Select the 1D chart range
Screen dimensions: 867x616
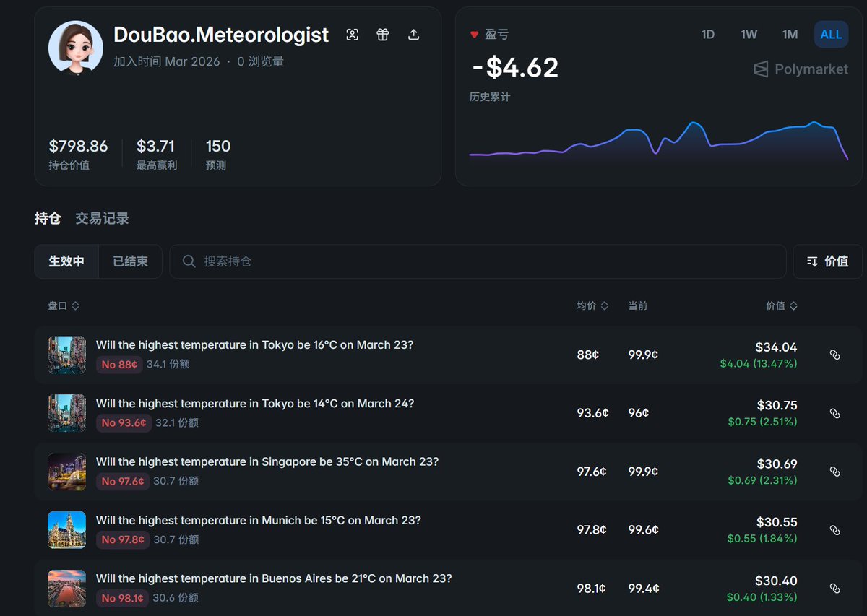708,35
